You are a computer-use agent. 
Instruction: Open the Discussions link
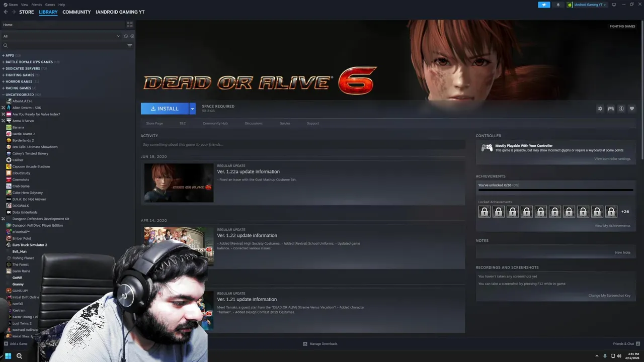(x=254, y=123)
